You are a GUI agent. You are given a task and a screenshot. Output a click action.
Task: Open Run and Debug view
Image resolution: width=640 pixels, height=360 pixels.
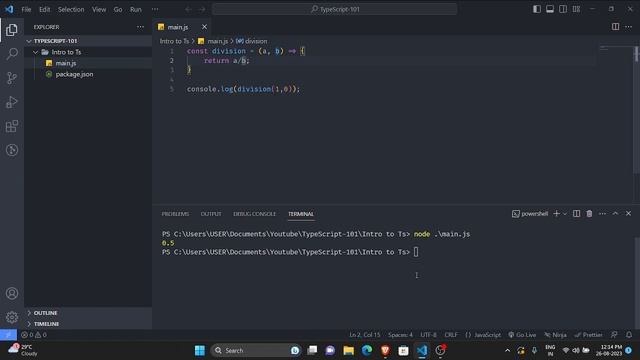point(12,102)
